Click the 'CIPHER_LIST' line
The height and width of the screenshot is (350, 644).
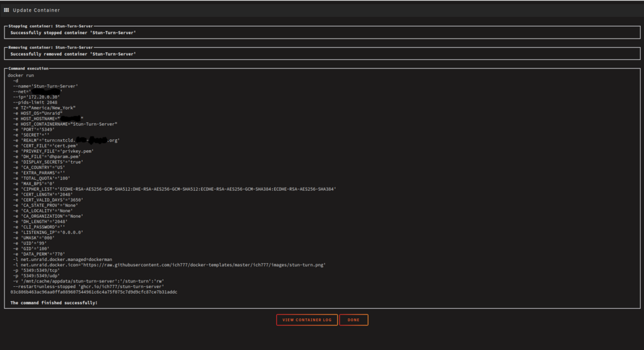(x=175, y=190)
